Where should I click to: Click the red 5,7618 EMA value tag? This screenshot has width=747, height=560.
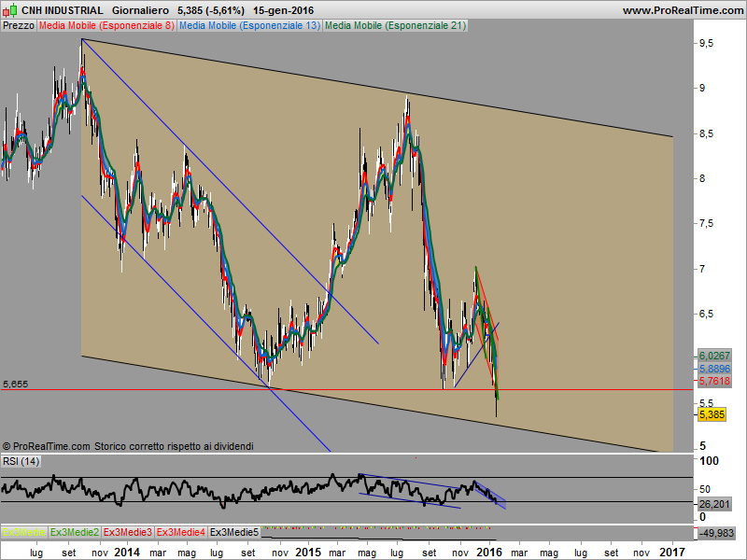pyautogui.click(x=714, y=381)
